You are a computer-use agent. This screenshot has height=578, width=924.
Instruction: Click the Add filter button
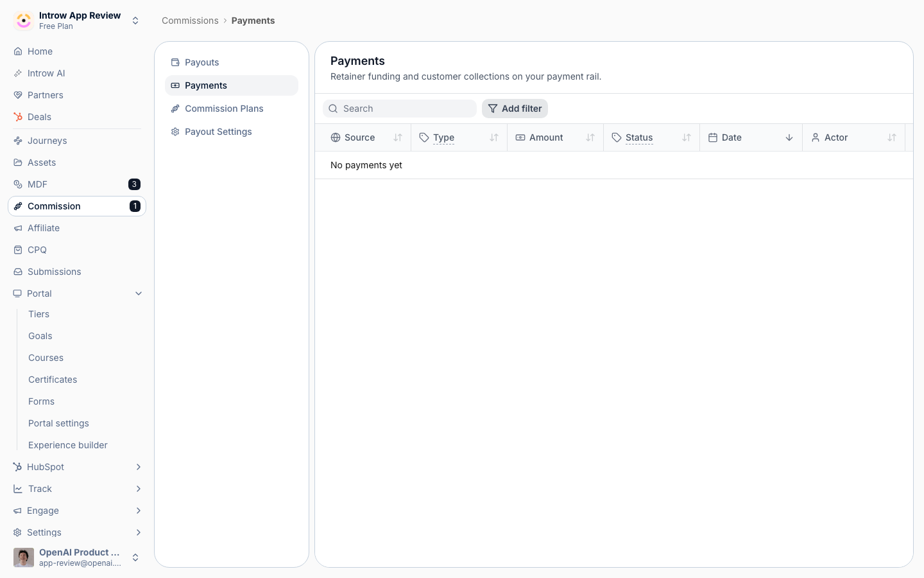point(515,109)
